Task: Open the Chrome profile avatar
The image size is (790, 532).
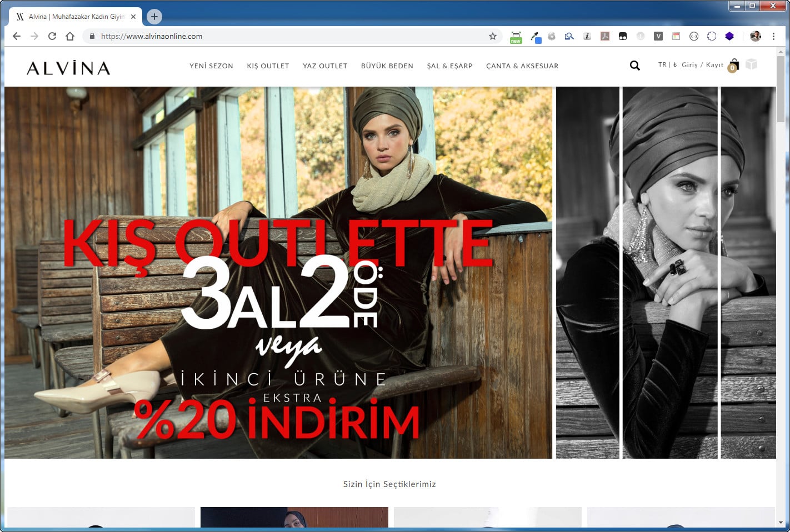Action: (755, 36)
